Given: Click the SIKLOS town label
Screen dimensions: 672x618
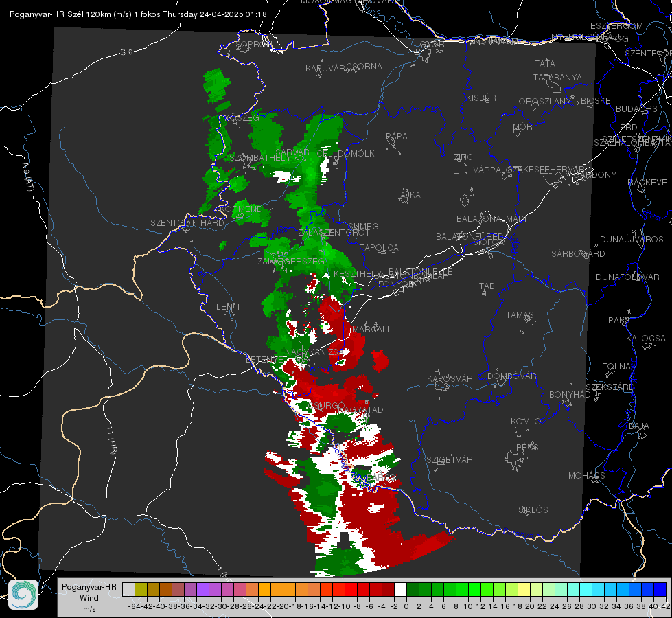Looking at the screenshot, I should [x=533, y=510].
